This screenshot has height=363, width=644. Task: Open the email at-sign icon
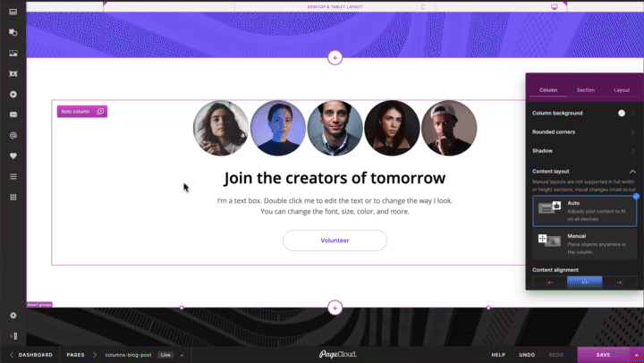click(x=13, y=135)
